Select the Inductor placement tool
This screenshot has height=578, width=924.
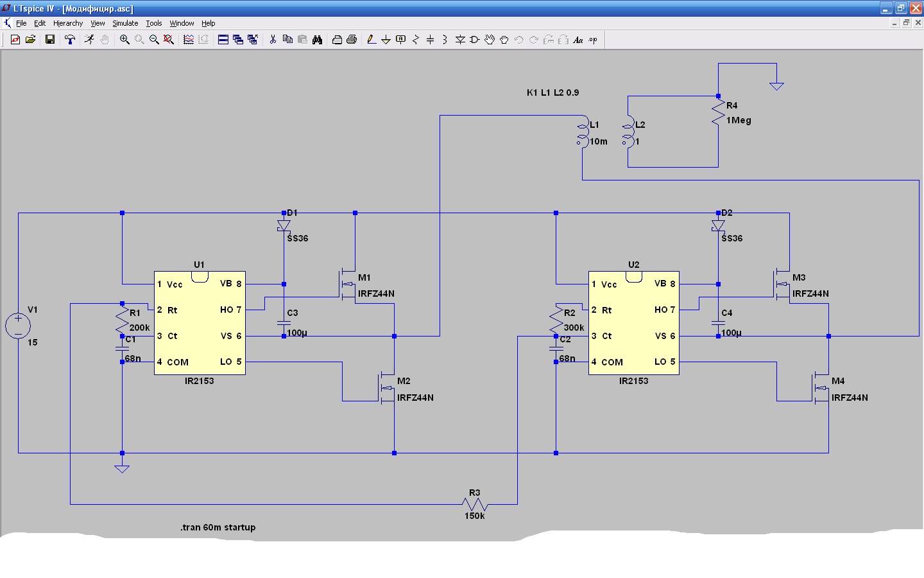click(x=445, y=40)
